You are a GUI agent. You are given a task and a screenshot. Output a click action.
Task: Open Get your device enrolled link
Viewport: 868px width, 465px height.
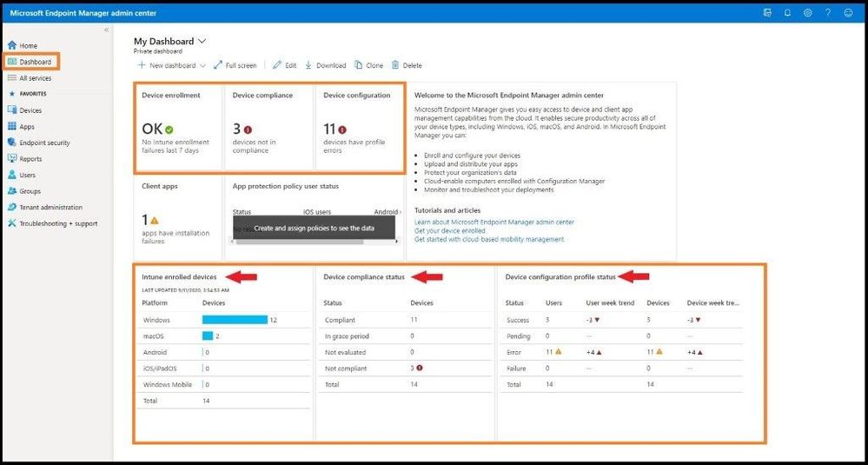[x=450, y=230]
